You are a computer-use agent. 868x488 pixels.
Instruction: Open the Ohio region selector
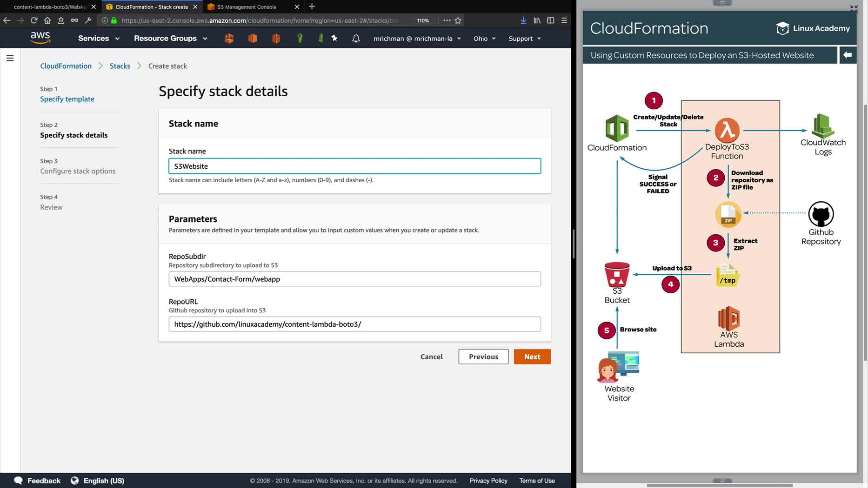point(484,39)
